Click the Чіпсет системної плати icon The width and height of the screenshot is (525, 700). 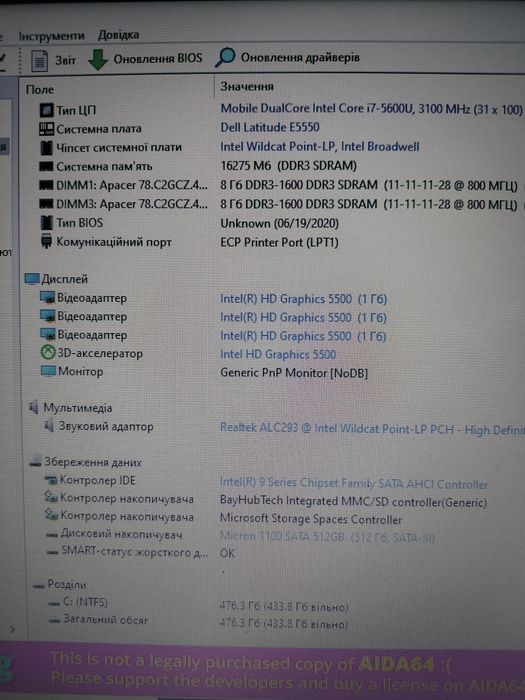click(46, 148)
